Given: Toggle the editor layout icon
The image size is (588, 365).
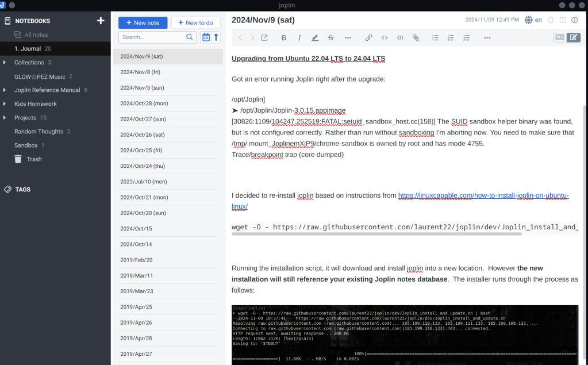Looking at the screenshot, I should [563, 20].
